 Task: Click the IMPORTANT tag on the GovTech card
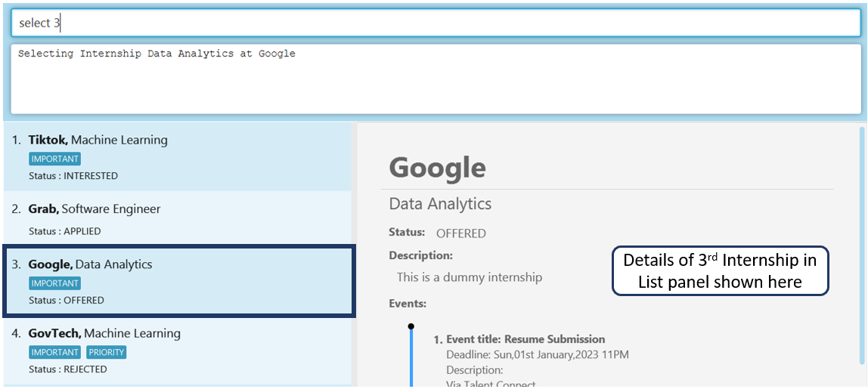tap(54, 352)
